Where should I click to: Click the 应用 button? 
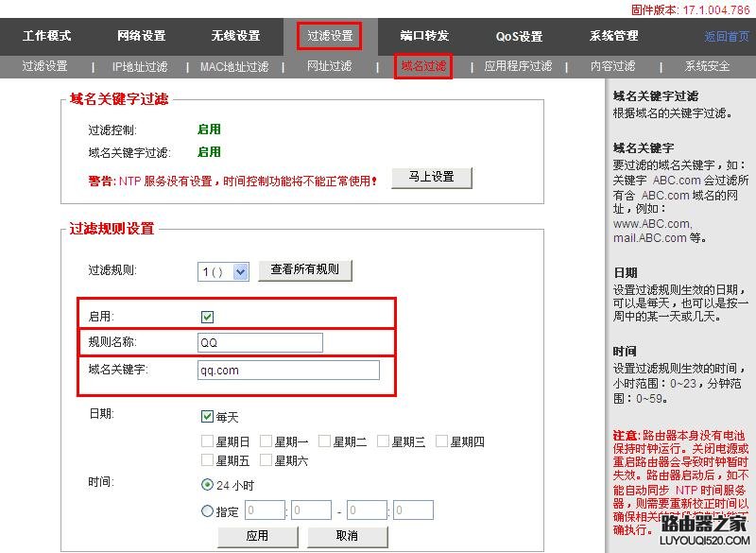click(258, 536)
